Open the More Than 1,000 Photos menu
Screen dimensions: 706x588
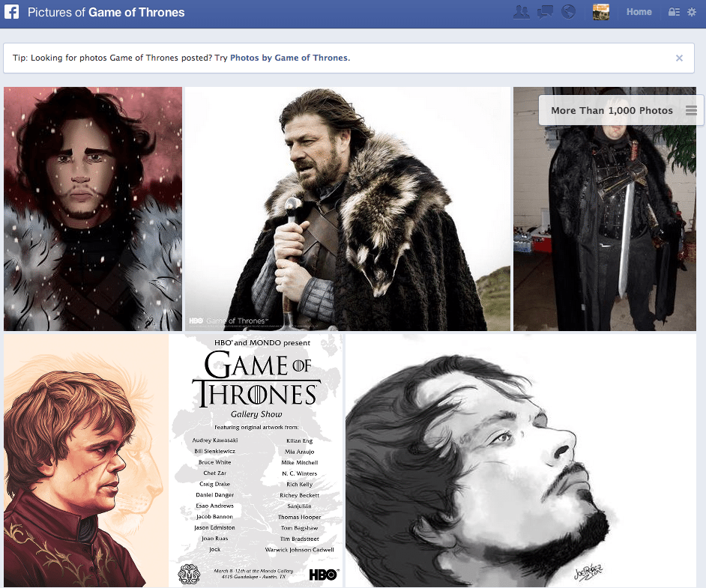691,110
